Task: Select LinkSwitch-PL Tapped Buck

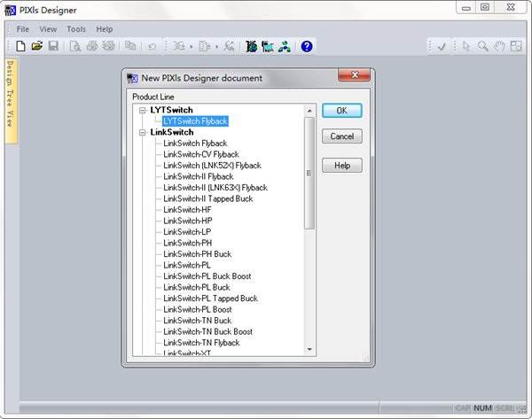Action: [210, 299]
